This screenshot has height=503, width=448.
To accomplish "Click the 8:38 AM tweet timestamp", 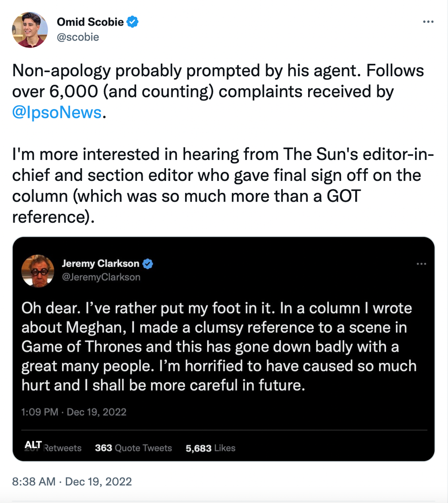I will pyautogui.click(x=72, y=482).
